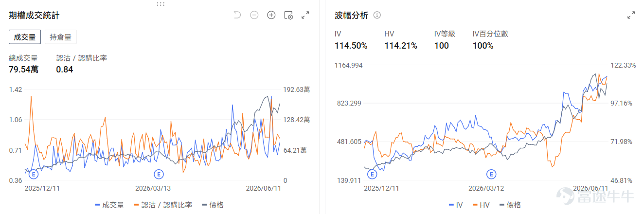Zoom in the options volume chart
Screen dimensions: 644x214
271,15
